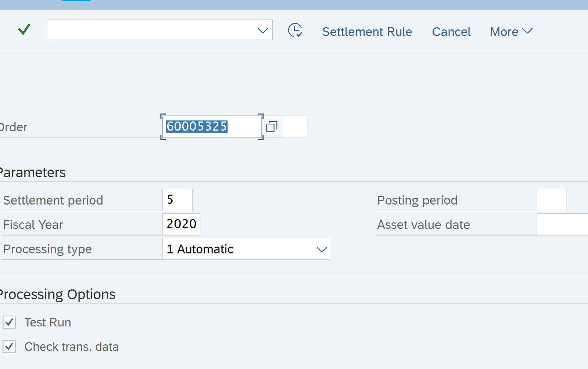This screenshot has width=588, height=369.
Task: Click the Posting period field
Action: click(551, 200)
